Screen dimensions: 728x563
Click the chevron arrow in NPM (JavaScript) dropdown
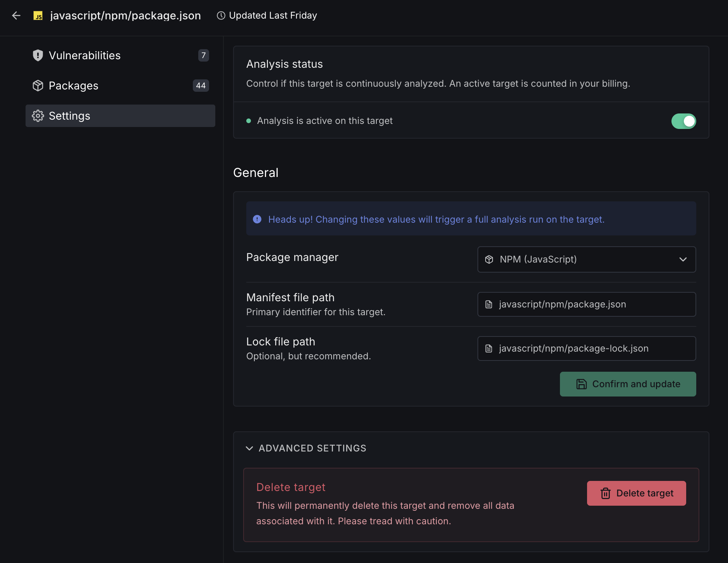coord(683,259)
